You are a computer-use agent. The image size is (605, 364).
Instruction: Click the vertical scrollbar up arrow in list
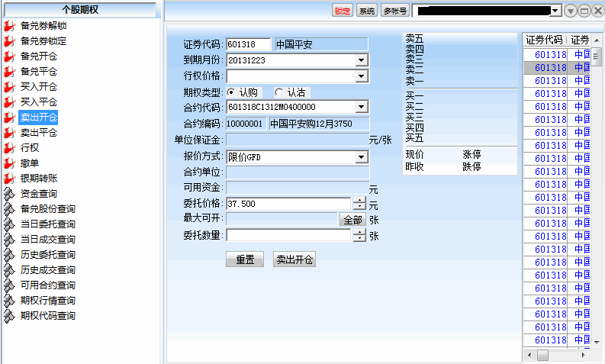coord(597,40)
